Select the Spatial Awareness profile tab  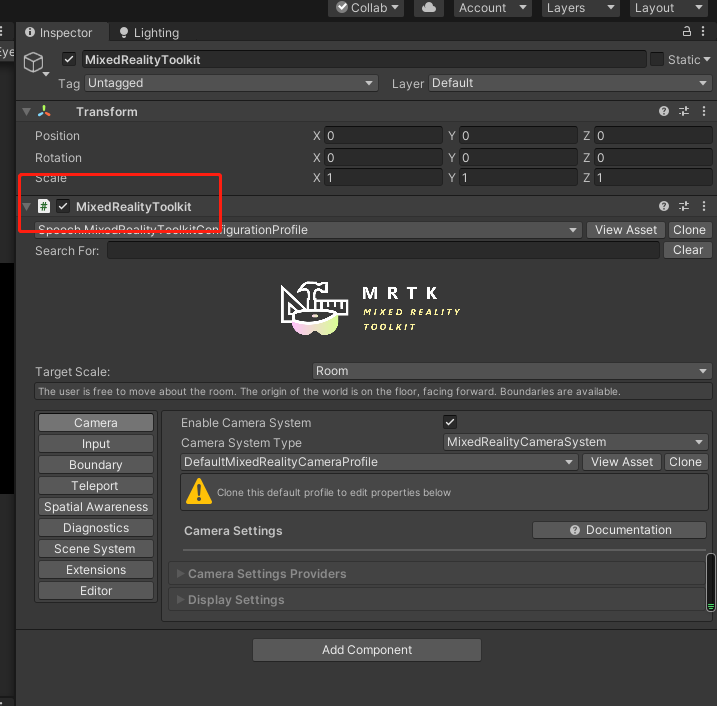(96, 507)
